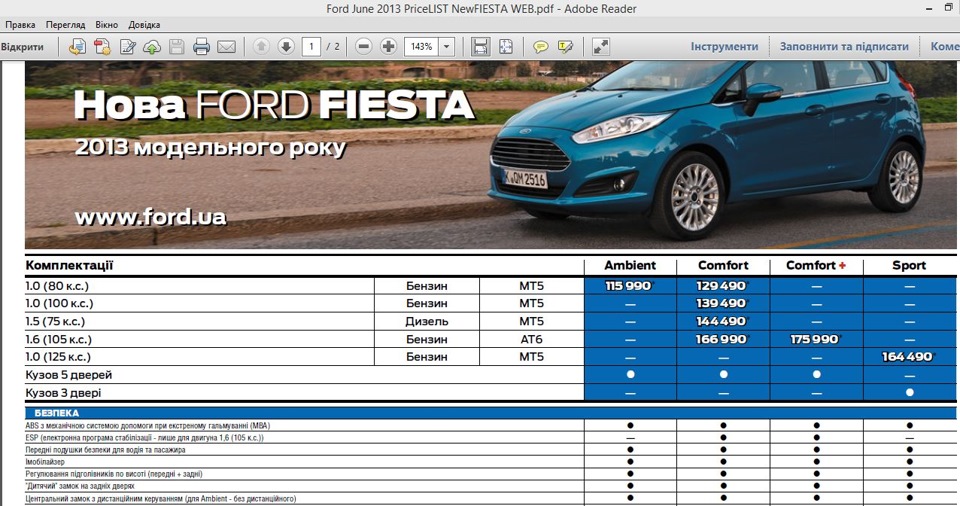The height and width of the screenshot is (506, 960).
Task: Click the page number field
Action: [x=311, y=47]
